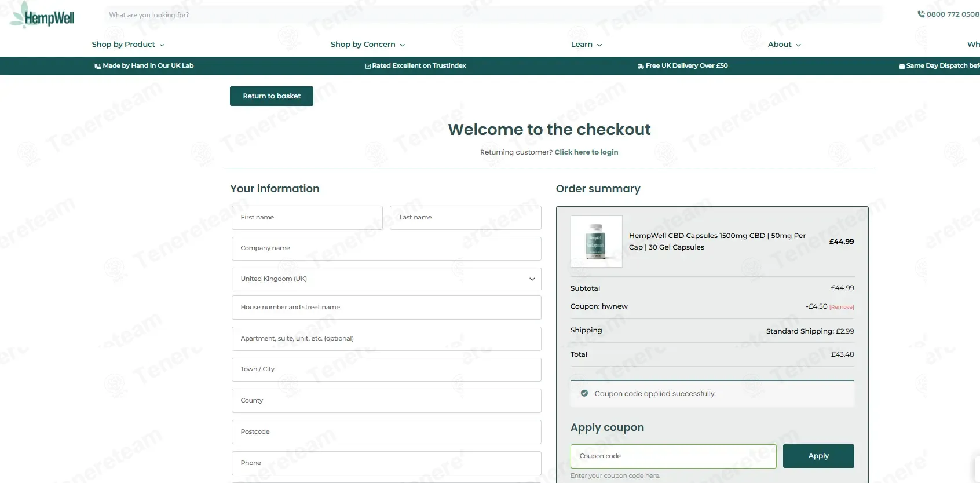Viewport: 980px width, 483px height.
Task: Remove the hwnew coupon
Action: point(842,307)
